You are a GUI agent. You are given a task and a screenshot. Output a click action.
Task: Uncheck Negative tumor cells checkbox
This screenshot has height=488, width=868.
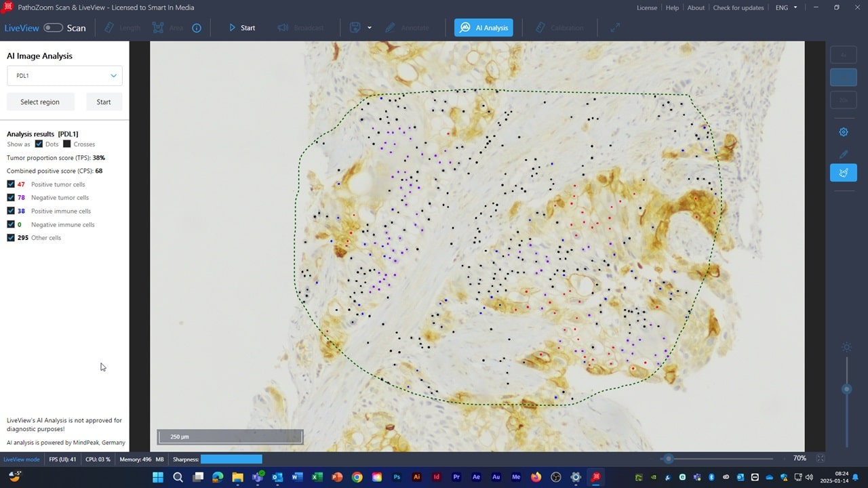pyautogui.click(x=11, y=197)
